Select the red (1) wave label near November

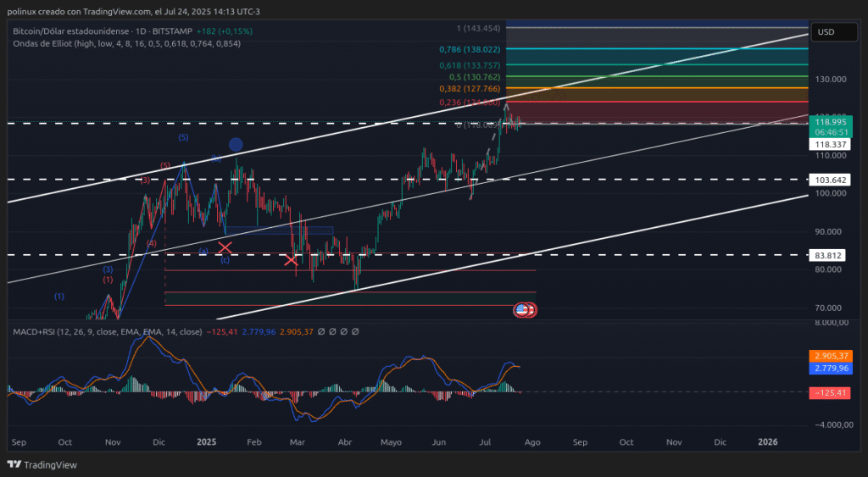pyautogui.click(x=108, y=280)
